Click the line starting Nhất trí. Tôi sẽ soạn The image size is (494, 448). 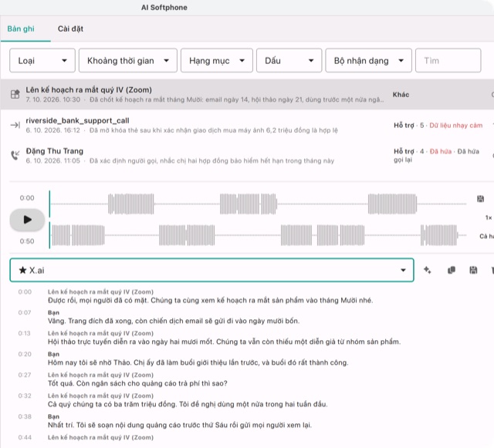[180, 425]
